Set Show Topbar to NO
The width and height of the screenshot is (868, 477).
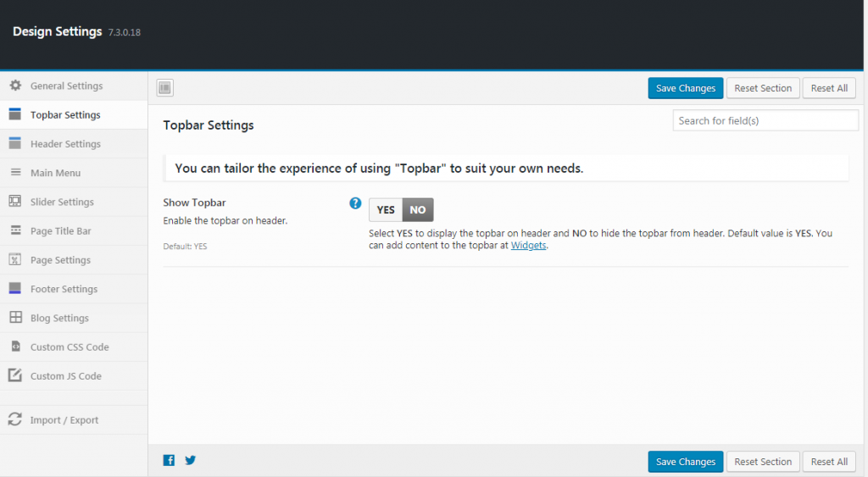click(417, 210)
